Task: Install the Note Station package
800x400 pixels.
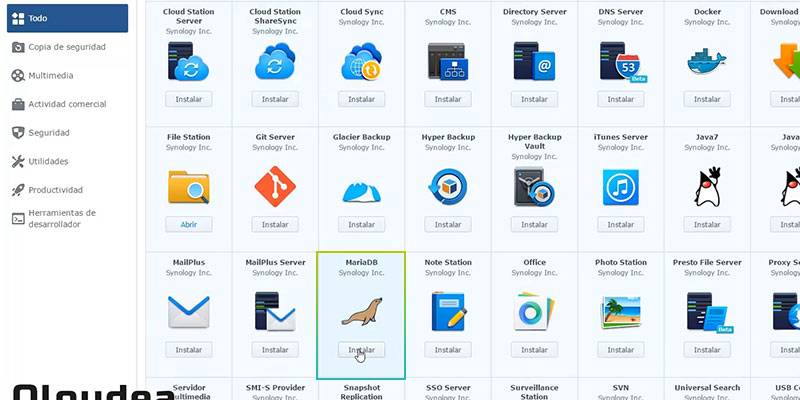Action: [x=447, y=350]
